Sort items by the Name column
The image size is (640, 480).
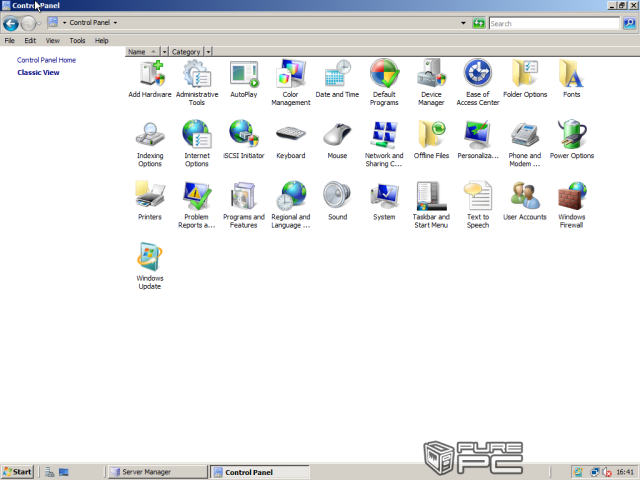point(142,52)
